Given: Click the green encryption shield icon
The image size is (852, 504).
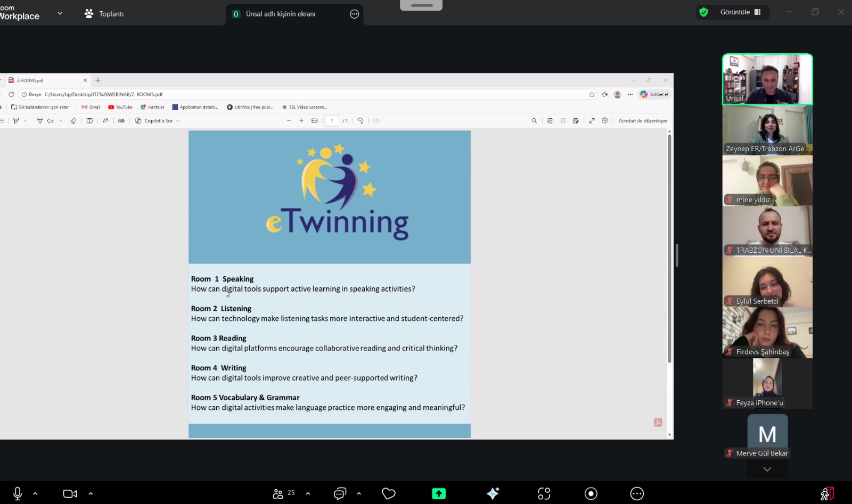Looking at the screenshot, I should click(703, 12).
